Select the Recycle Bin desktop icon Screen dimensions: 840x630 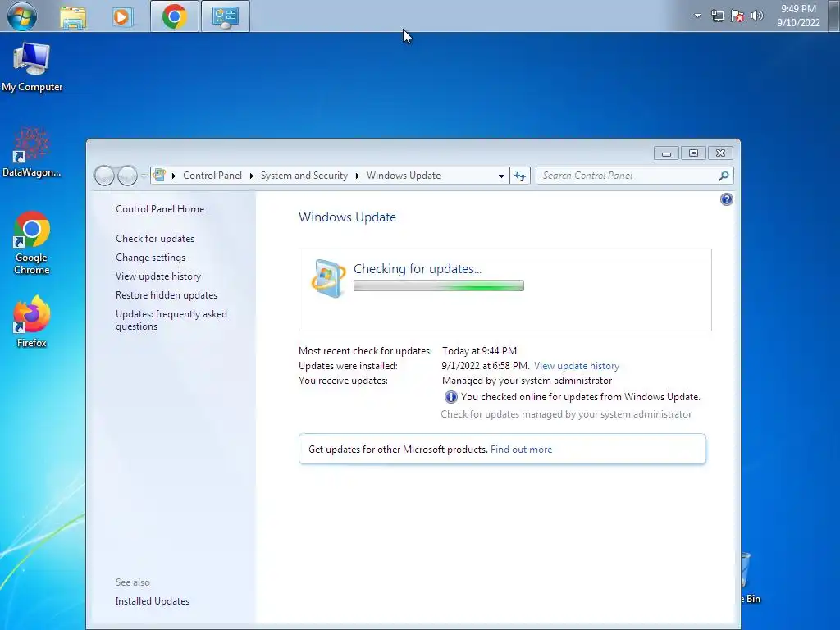pos(750,578)
